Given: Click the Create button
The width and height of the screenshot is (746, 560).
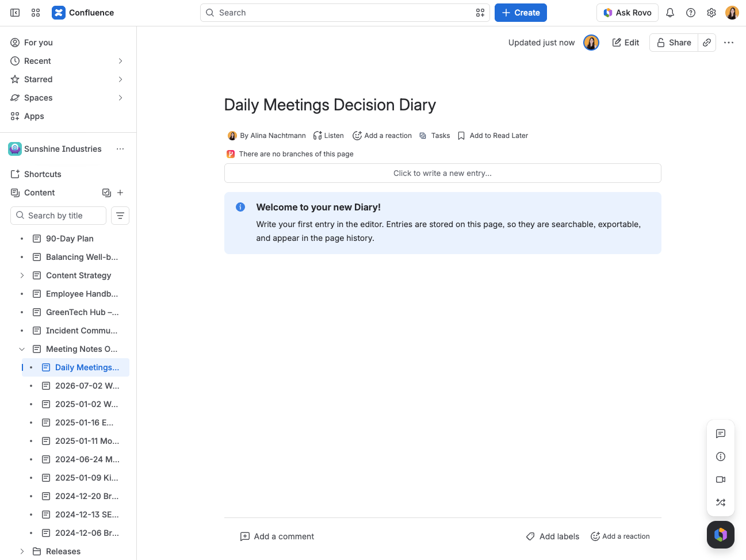Looking at the screenshot, I should coord(521,13).
